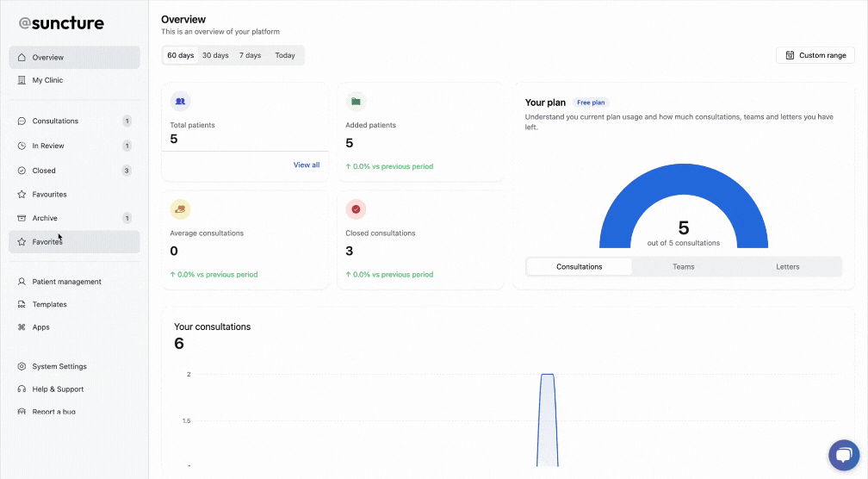Click the My Clinic building icon
868x479 pixels.
22,80
